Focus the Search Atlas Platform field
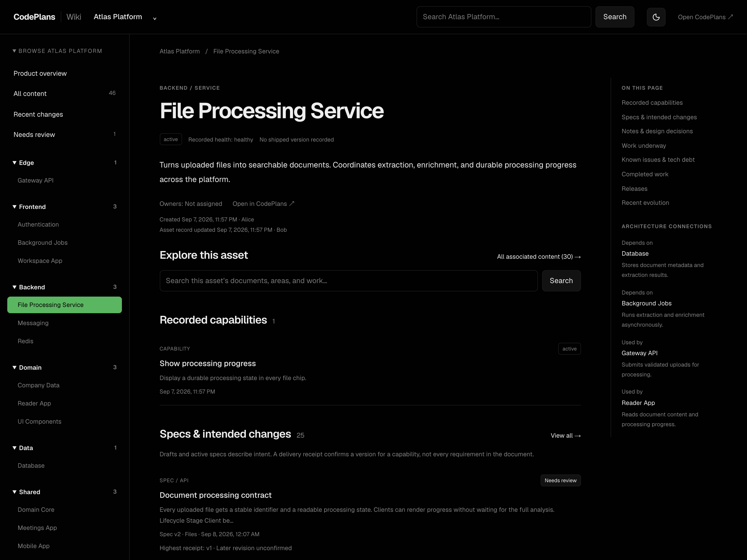The height and width of the screenshot is (560, 747). (503, 17)
